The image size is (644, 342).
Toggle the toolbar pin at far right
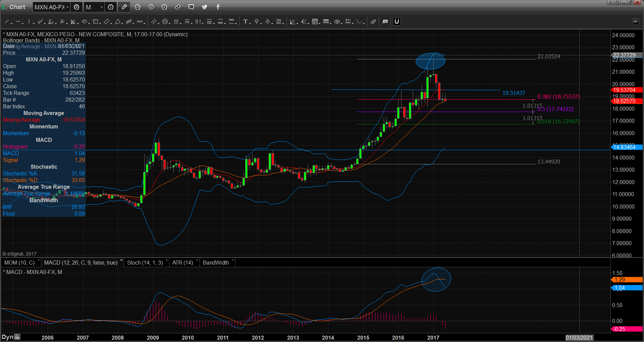click(635, 21)
